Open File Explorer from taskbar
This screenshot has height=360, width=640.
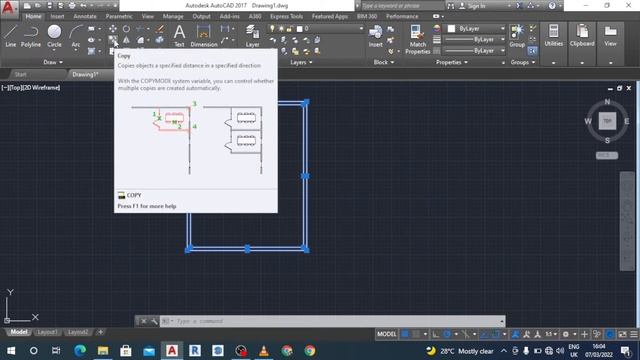click(103, 351)
